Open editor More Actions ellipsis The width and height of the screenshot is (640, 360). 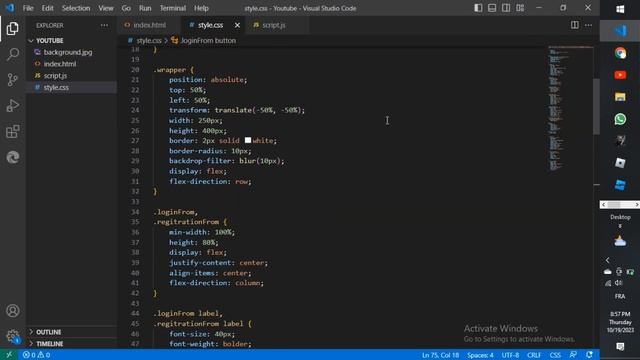point(588,25)
